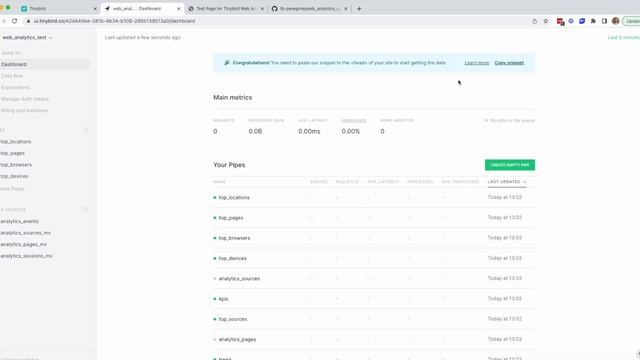Sort pipes by Avg. Latency column header
640x360 pixels.
tap(383, 182)
